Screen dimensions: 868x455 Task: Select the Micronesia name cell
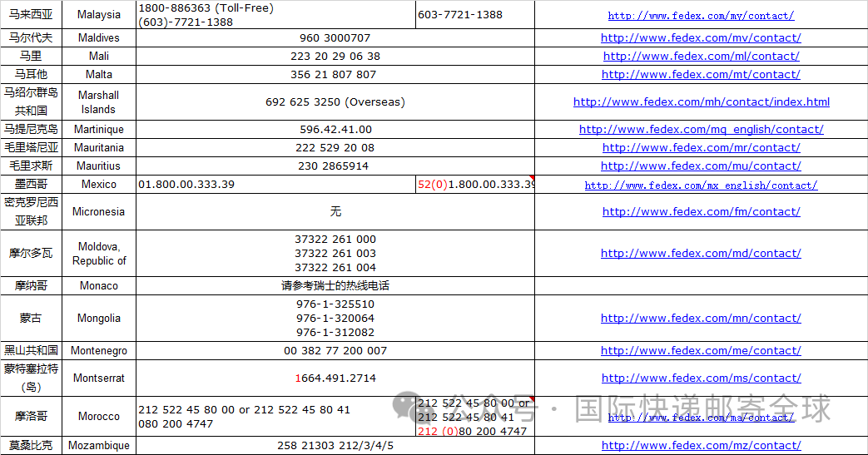(x=99, y=211)
